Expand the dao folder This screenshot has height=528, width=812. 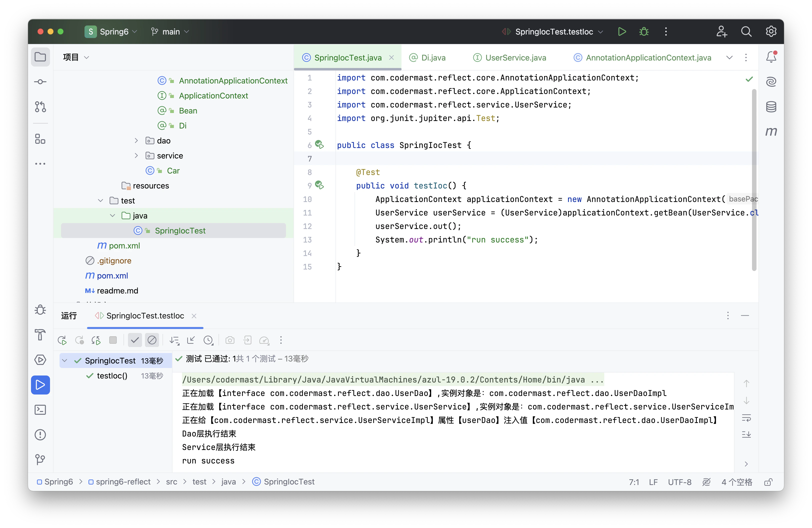tap(136, 140)
